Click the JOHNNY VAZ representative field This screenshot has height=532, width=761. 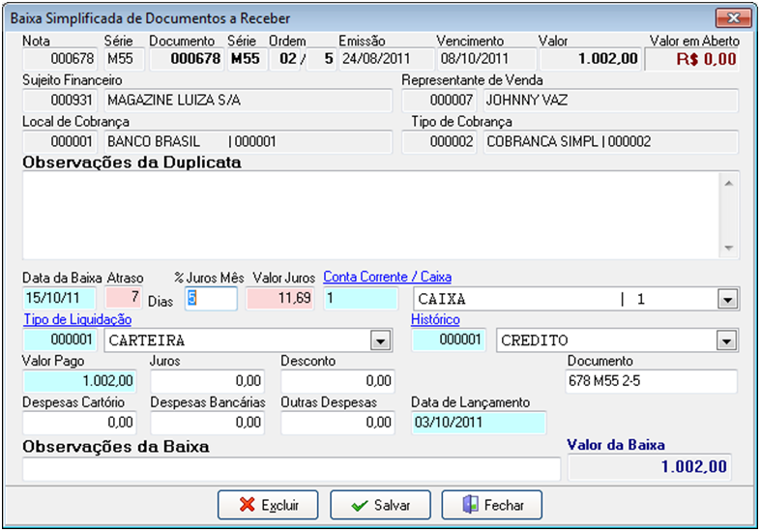pos(610,101)
